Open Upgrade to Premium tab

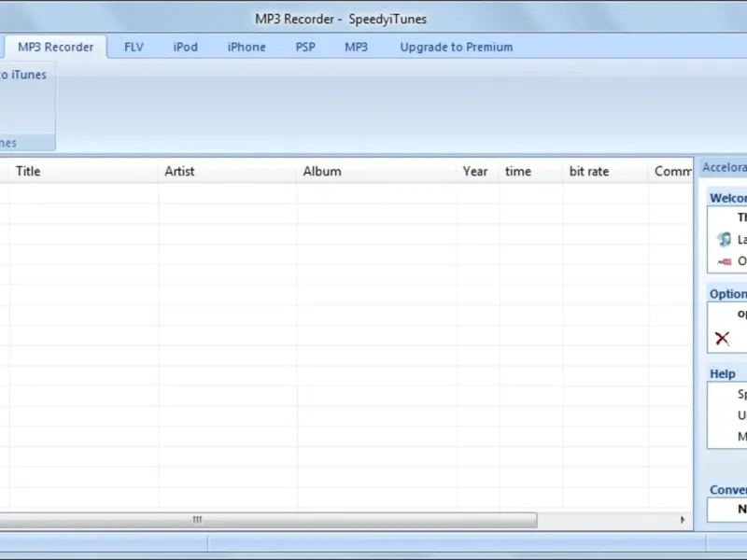pos(457,48)
